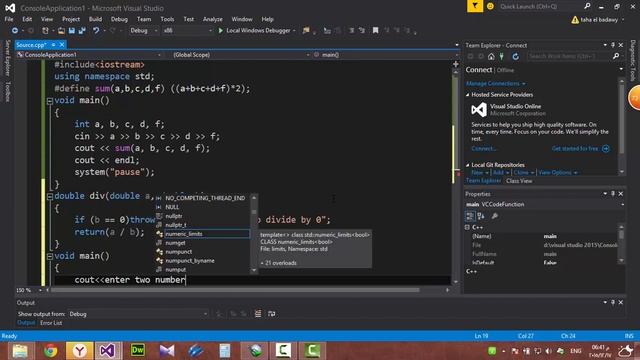The height and width of the screenshot is (360, 640).
Task: Click the Clear All icon in Output toolbar
Action: point(258,313)
